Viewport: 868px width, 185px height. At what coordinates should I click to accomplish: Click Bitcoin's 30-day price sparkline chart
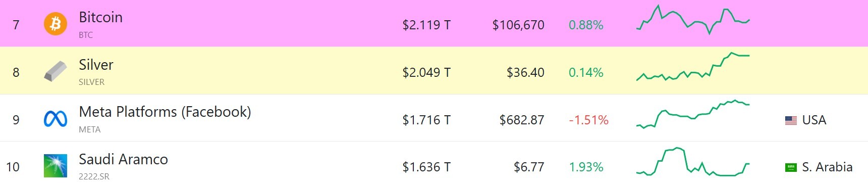[693, 20]
